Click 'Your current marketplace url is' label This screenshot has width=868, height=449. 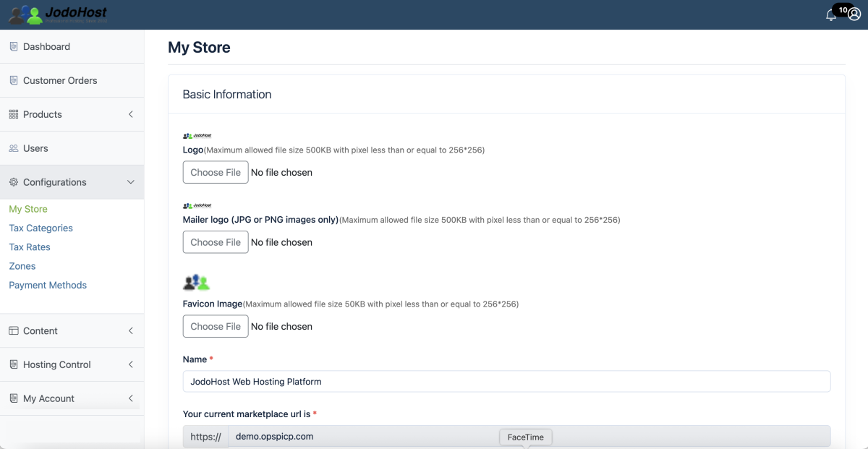(247, 414)
